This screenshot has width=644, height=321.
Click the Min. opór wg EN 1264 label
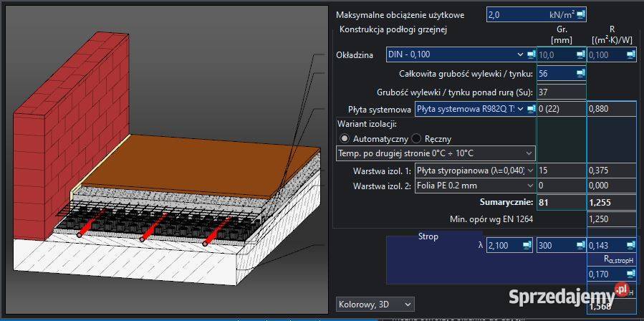[x=491, y=219]
